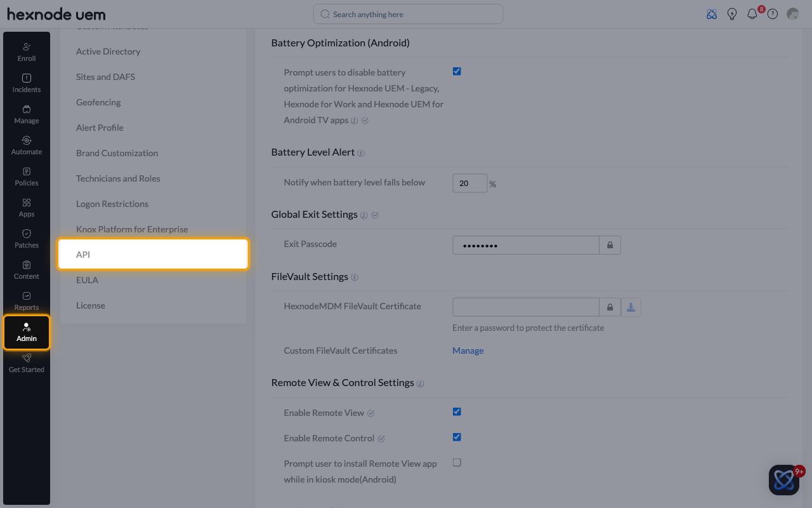
Task: Click the Manage link for Custom FileVault Certificates
Action: click(468, 351)
